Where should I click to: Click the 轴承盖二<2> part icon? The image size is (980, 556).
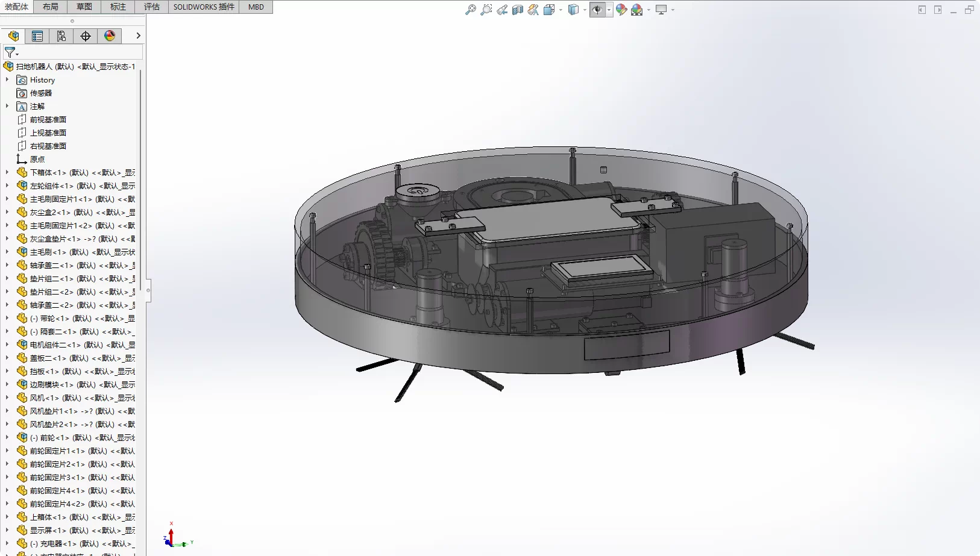[x=22, y=305]
